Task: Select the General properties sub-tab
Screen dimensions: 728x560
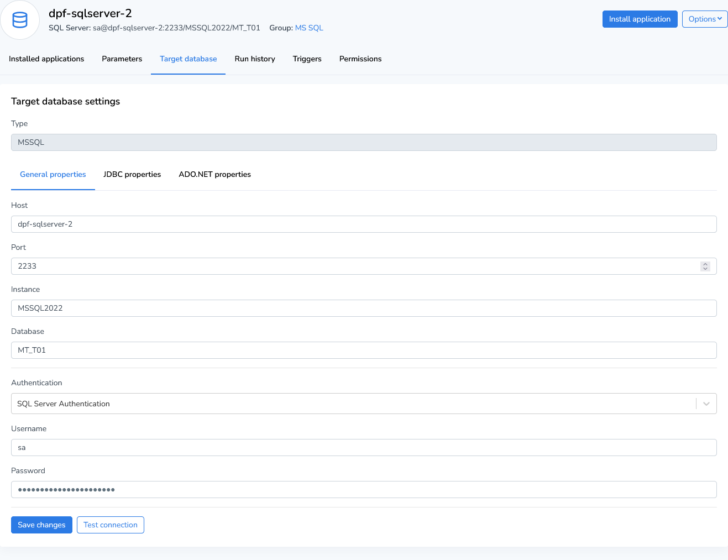Action: point(53,174)
